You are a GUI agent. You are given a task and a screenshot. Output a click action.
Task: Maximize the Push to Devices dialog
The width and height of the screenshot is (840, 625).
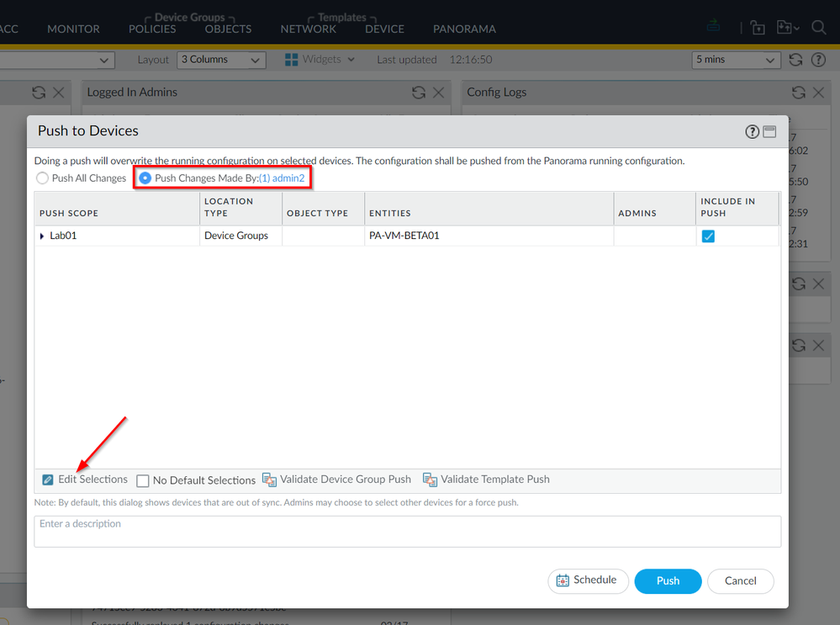point(769,131)
